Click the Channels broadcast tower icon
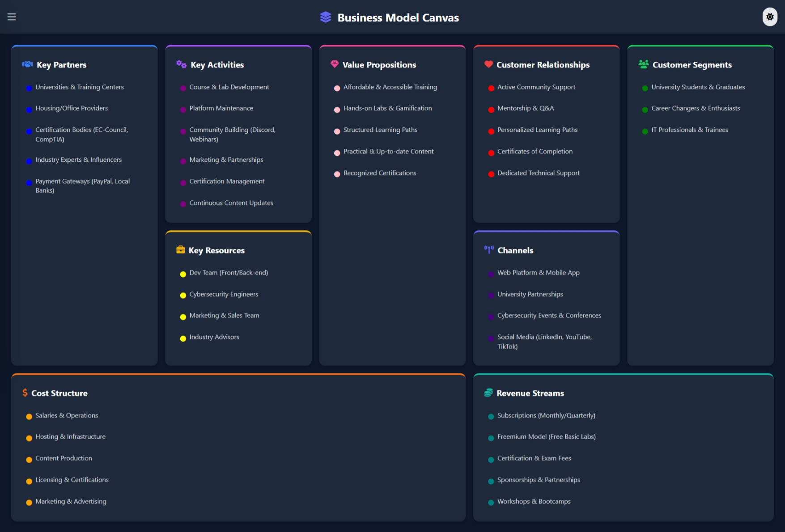The height and width of the screenshot is (532, 785). (x=489, y=250)
